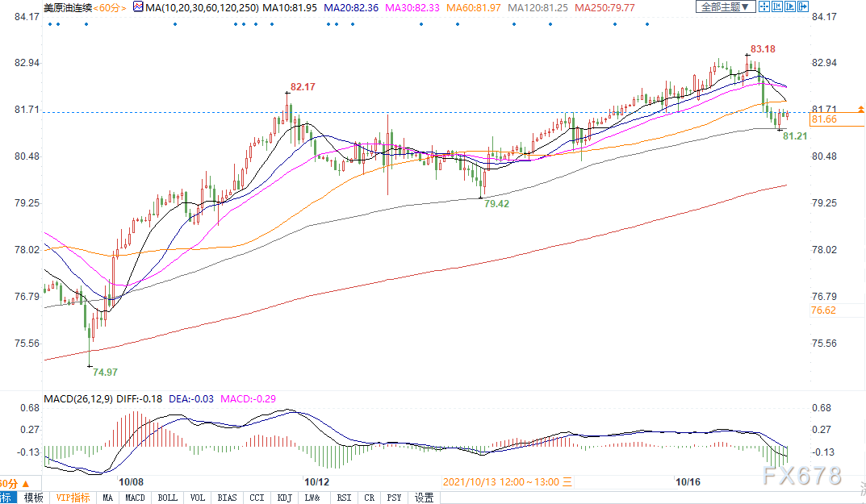Click the 74.97 low price label

point(105,372)
